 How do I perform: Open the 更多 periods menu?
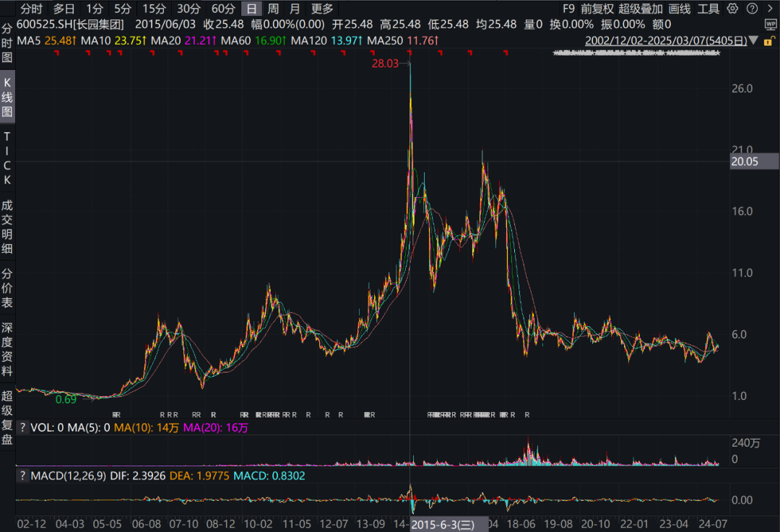click(322, 9)
